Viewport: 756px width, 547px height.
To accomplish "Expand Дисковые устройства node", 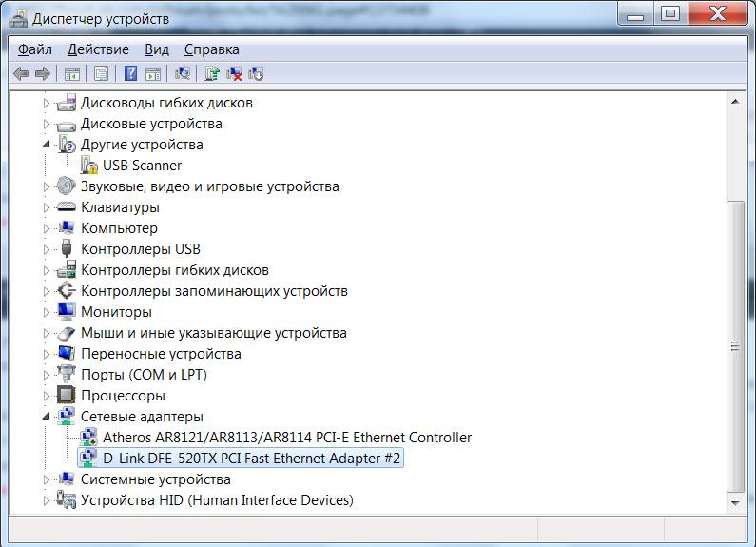I will click(47, 124).
